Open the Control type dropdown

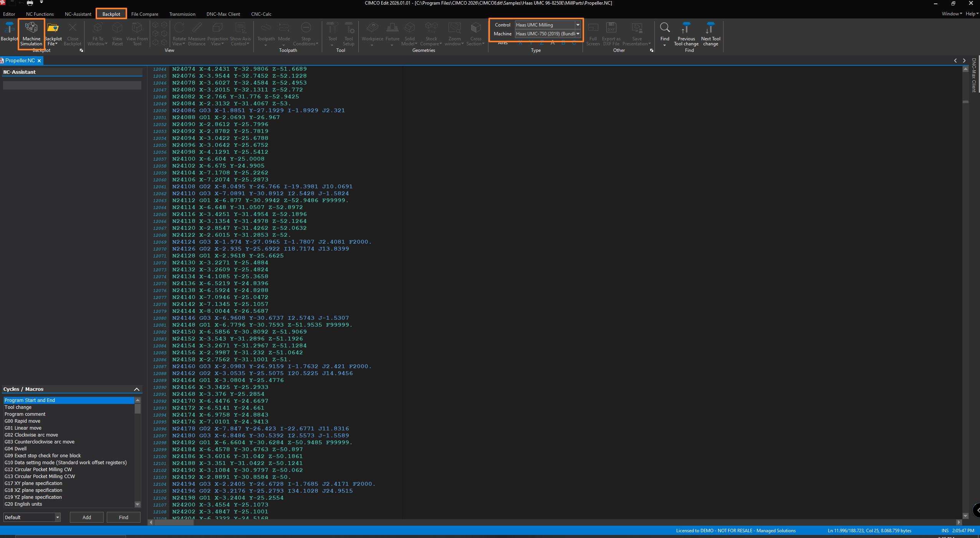tap(578, 25)
